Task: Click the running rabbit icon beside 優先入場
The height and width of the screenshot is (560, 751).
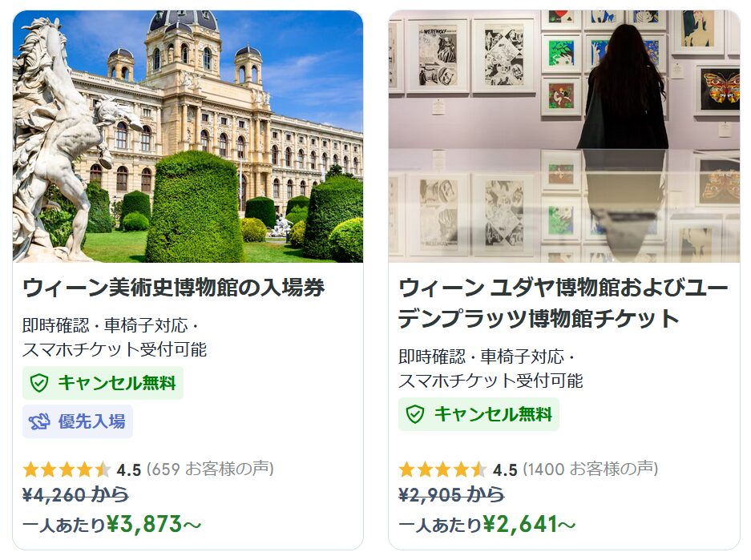Action: [x=39, y=421]
